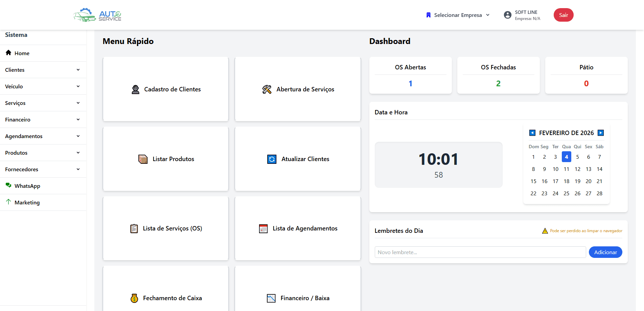
Task: Click the 'Empresa: N/A' text
Action: [x=528, y=19]
